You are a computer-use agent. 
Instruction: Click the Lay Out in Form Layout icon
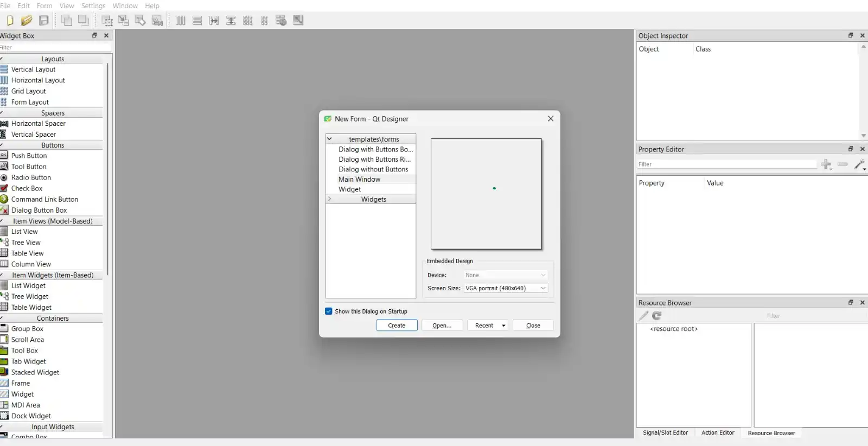tap(264, 21)
